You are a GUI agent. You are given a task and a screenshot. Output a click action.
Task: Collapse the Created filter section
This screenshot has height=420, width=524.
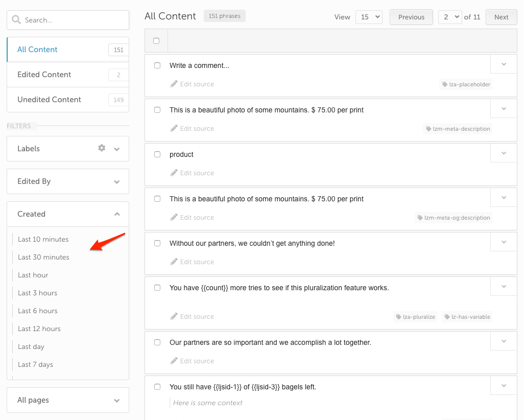point(68,214)
